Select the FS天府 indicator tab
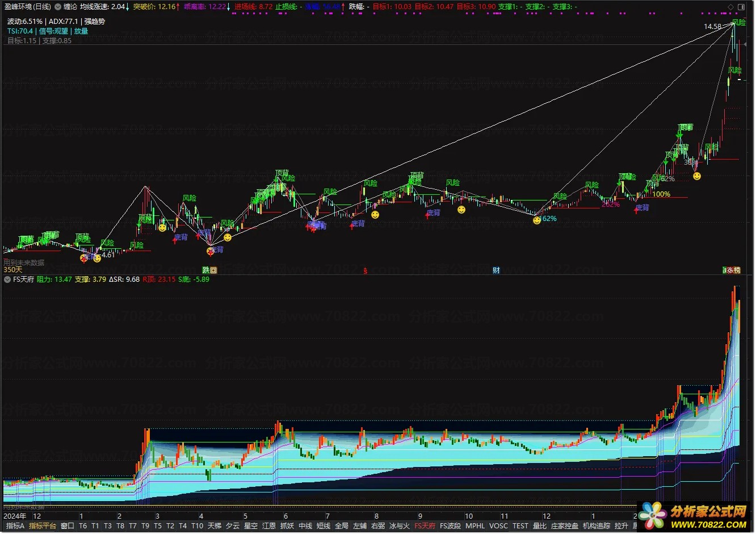The height and width of the screenshot is (534, 756). coord(425,526)
